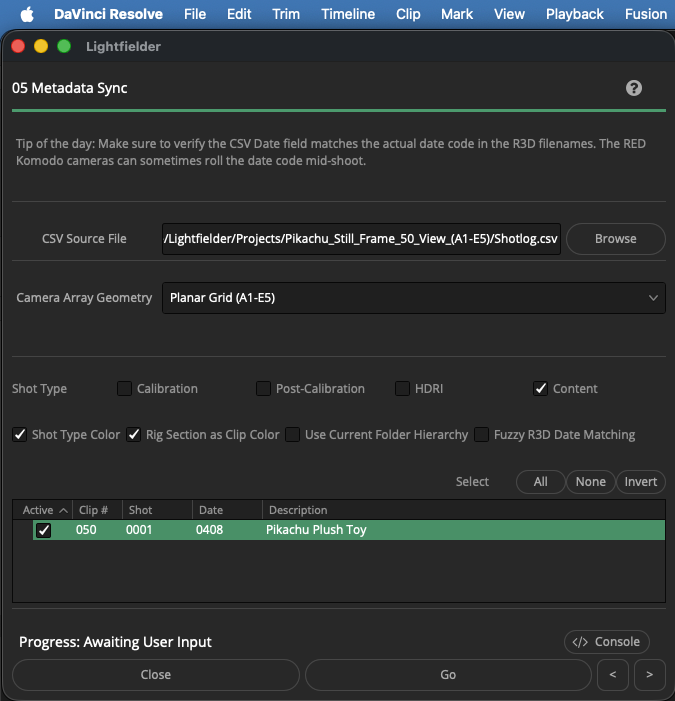Go to the previous step arrow
The image size is (675, 701).
[613, 675]
